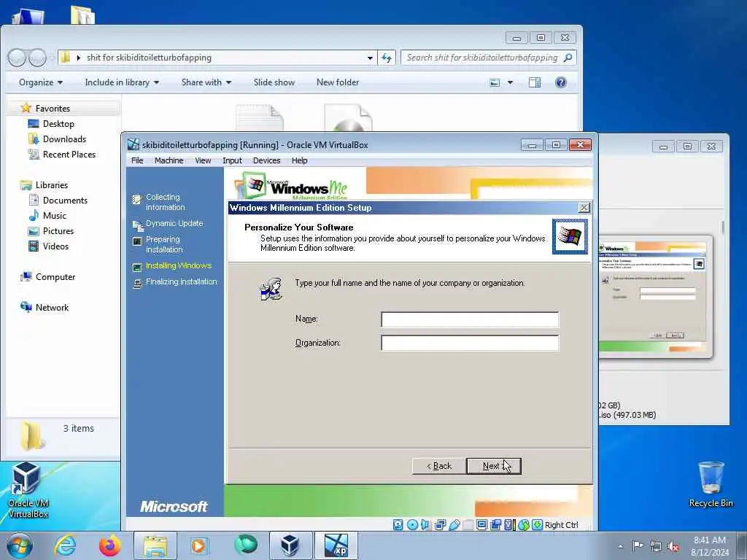Image resolution: width=747 pixels, height=560 pixels.
Task: Select Computer in the navigation pane
Action: 55,276
